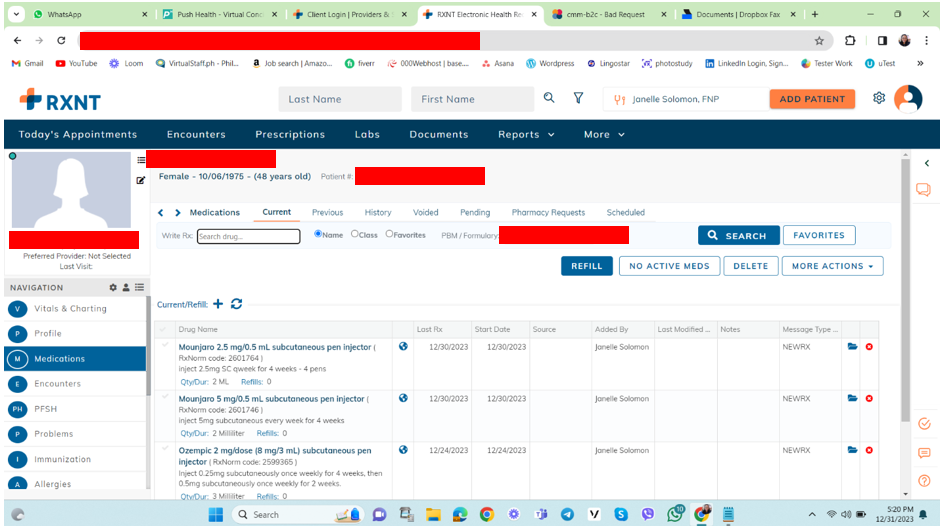
Task: Click the NO ACTIVE MEDS button
Action: coord(669,266)
